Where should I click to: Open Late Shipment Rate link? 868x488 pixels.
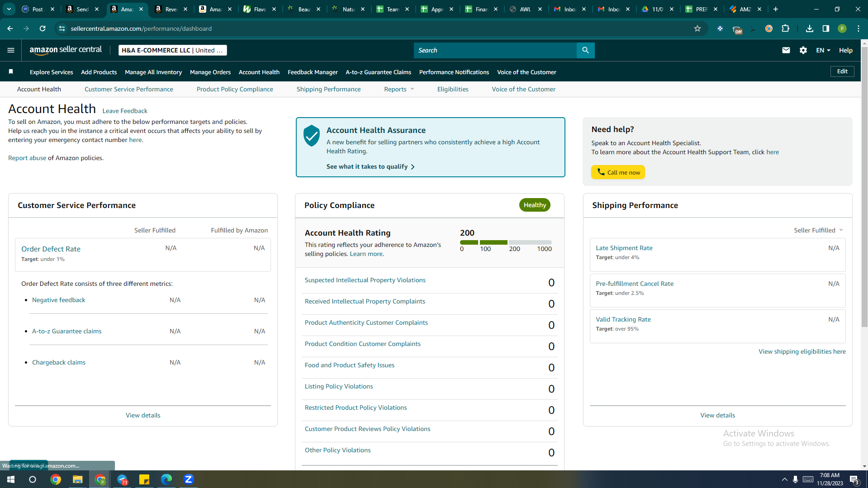[x=624, y=248]
